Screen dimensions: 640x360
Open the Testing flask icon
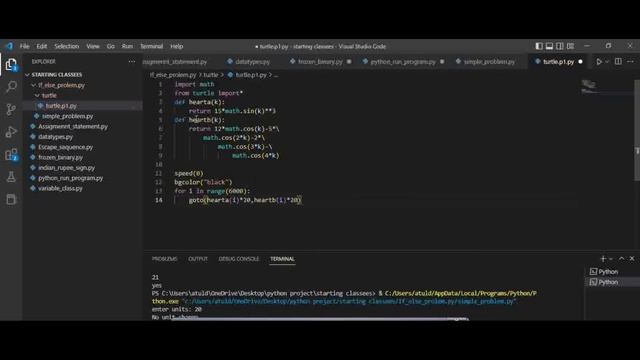(x=11, y=177)
